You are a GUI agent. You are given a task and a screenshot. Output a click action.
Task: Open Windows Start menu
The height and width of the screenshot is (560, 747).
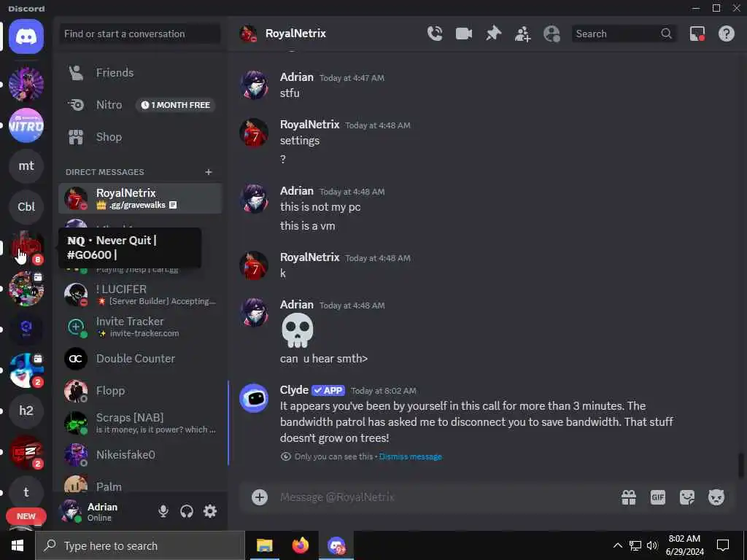[18, 545]
